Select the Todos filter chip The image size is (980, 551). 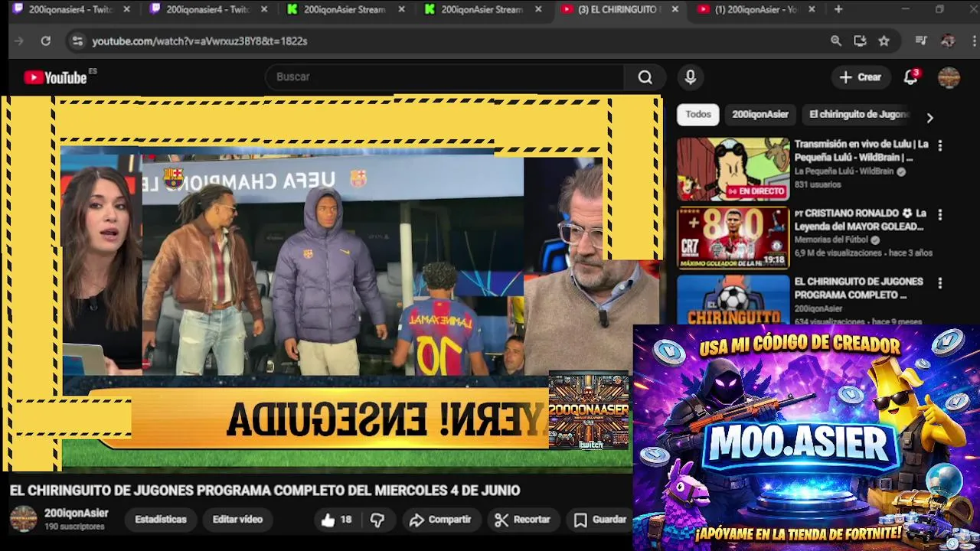tap(698, 115)
